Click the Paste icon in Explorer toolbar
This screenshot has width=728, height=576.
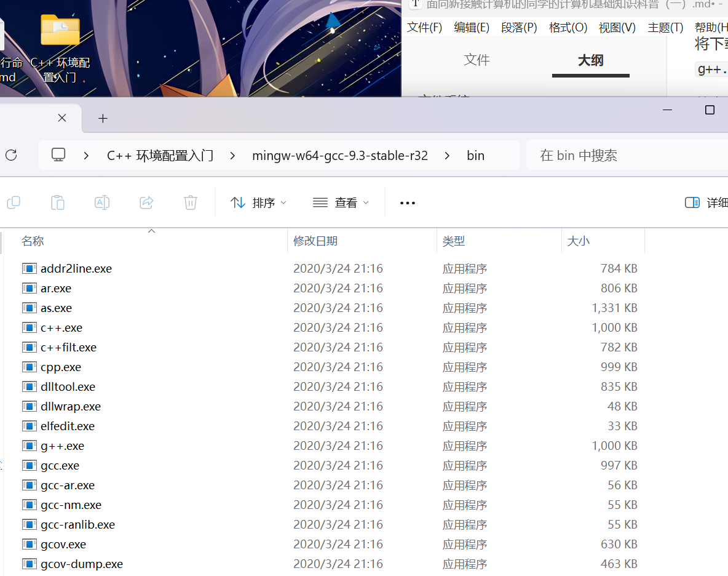tap(58, 202)
